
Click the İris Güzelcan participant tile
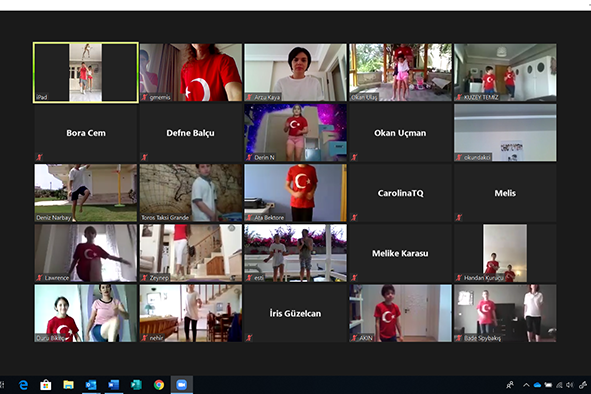coord(296,313)
